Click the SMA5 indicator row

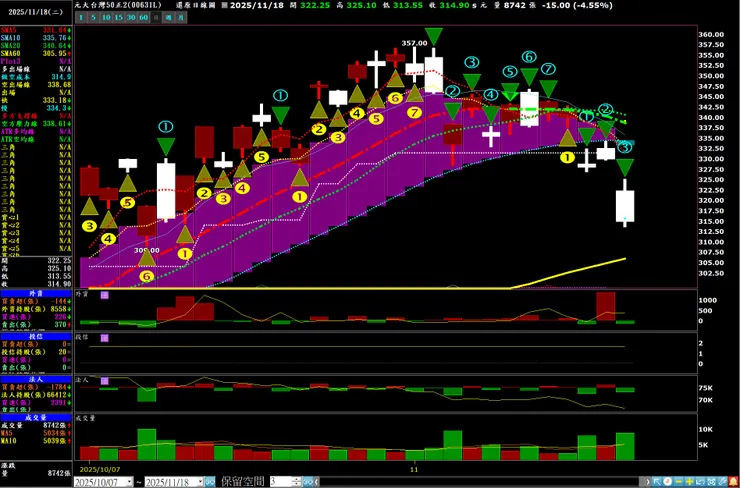pyautogui.click(x=36, y=30)
